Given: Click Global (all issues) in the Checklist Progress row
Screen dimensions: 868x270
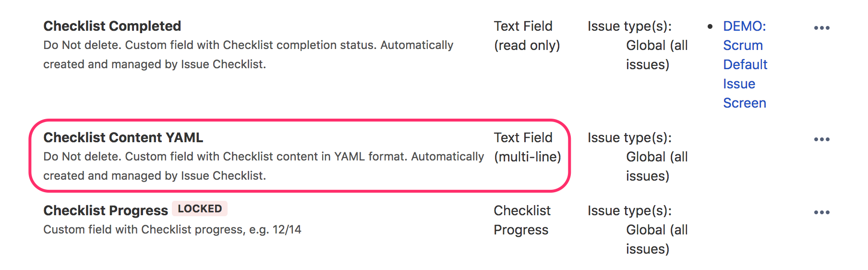Looking at the screenshot, I should pos(656,239).
